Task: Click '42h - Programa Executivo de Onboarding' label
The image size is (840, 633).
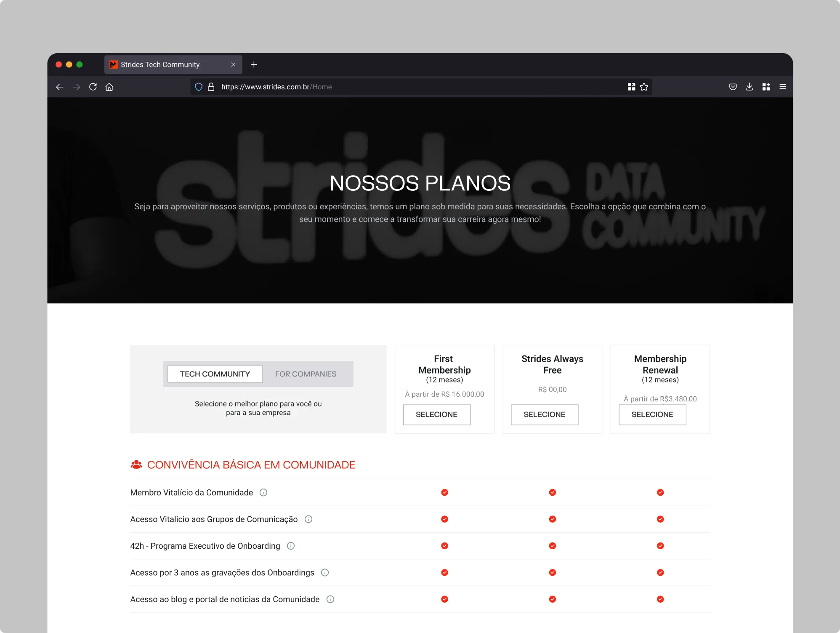Action: 205,546
